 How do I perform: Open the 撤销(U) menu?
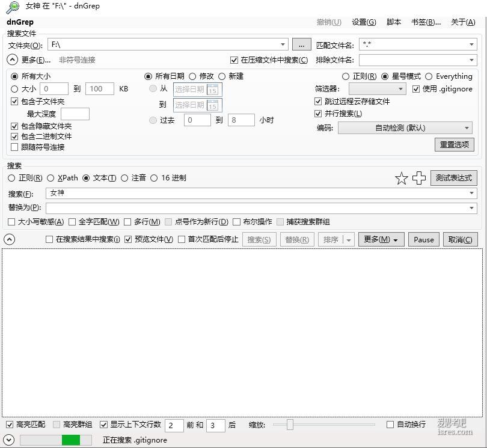click(x=329, y=22)
